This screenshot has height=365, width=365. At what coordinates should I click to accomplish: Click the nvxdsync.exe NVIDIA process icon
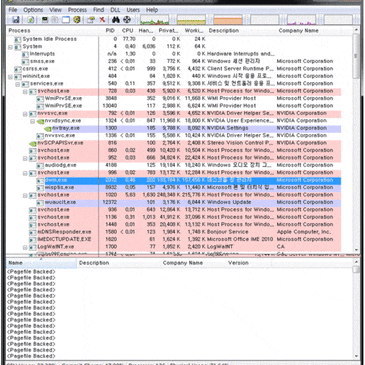(x=40, y=121)
